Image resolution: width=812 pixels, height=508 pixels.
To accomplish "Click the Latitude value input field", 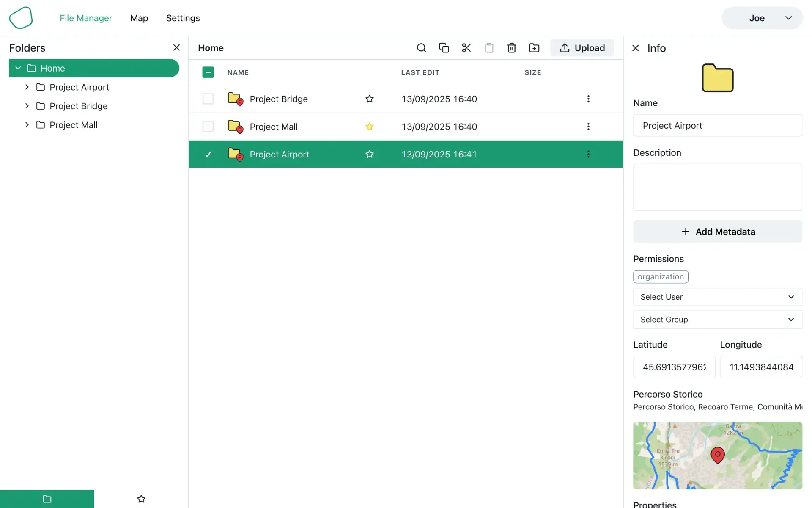I will [x=674, y=367].
